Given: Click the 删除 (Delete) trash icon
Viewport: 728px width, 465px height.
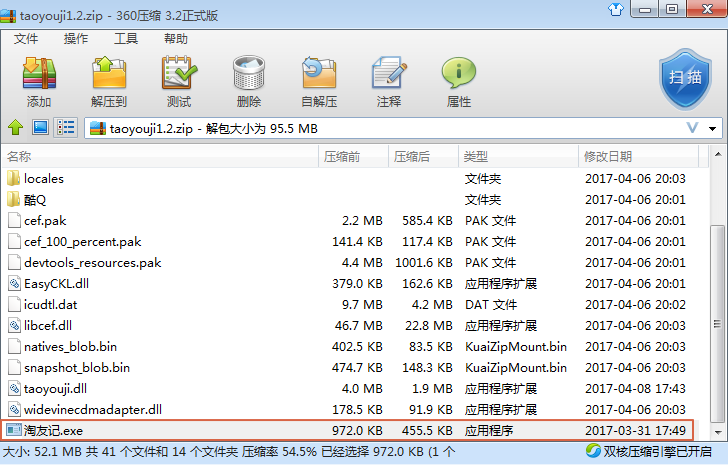Looking at the screenshot, I should point(249,73).
